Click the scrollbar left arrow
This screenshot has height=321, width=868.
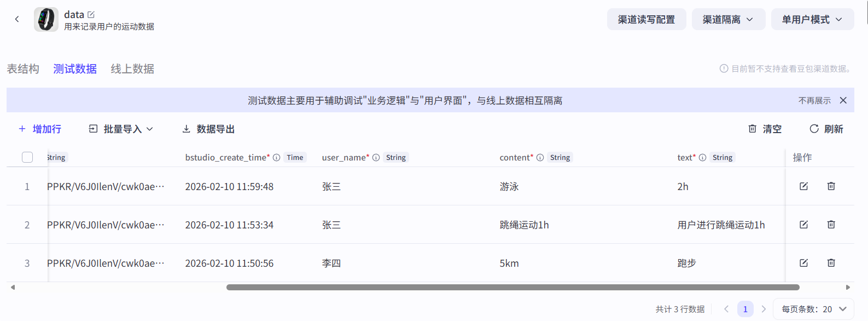point(13,287)
